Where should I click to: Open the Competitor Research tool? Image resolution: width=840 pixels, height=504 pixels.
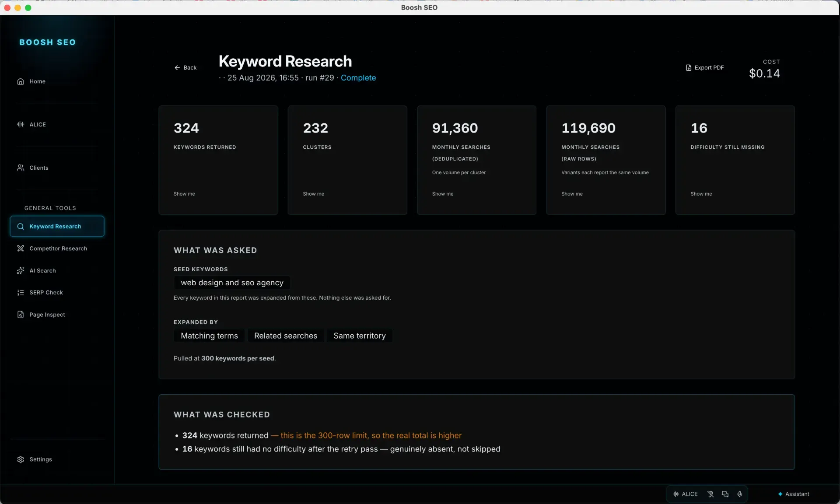pyautogui.click(x=57, y=248)
